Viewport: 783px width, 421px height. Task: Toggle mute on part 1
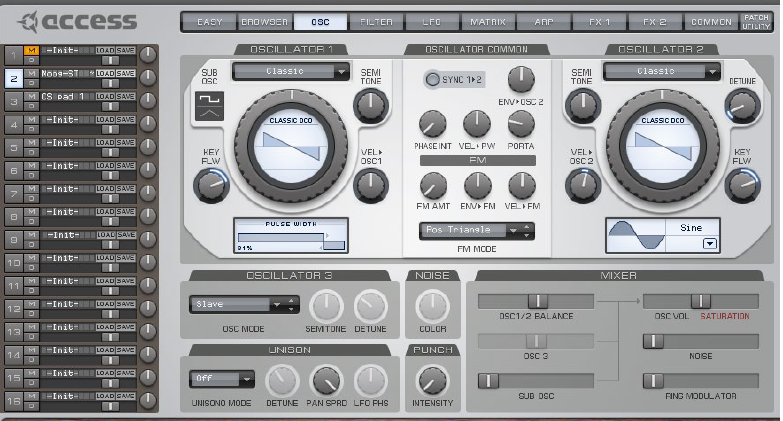pyautogui.click(x=31, y=50)
